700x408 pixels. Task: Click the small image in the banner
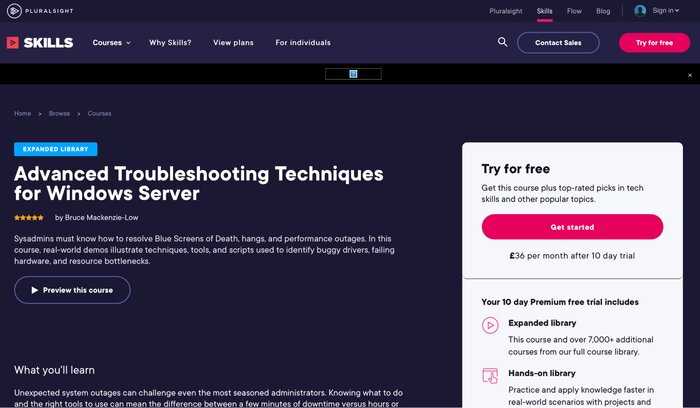click(x=353, y=74)
